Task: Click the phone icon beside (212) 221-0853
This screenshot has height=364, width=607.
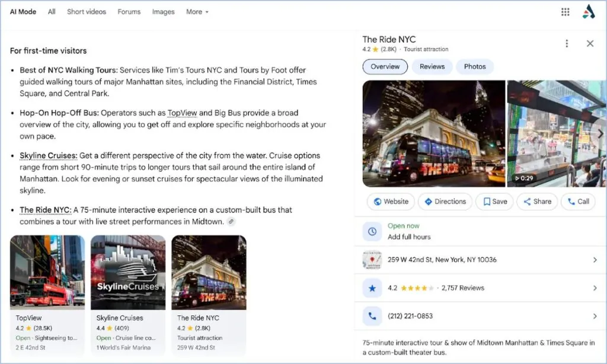Action: click(372, 317)
